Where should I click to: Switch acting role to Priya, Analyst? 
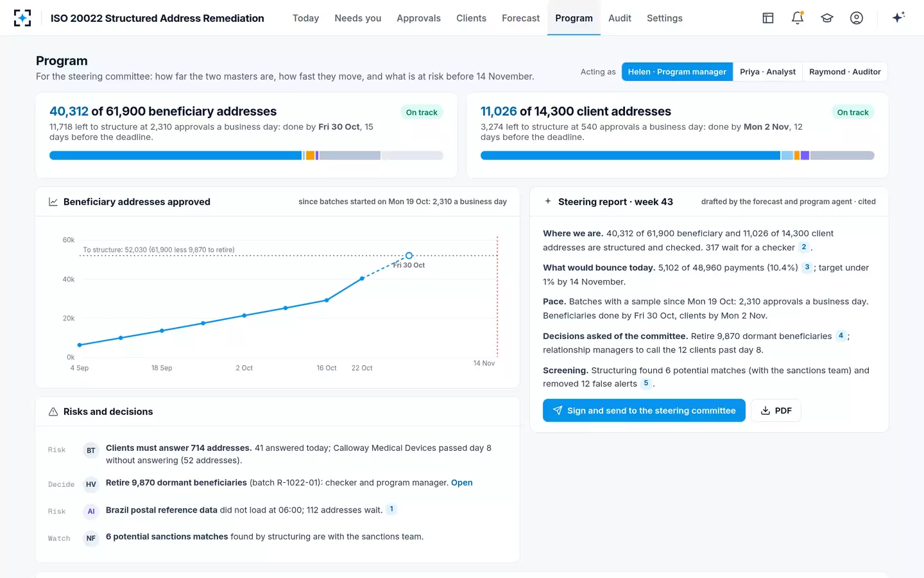click(x=767, y=72)
